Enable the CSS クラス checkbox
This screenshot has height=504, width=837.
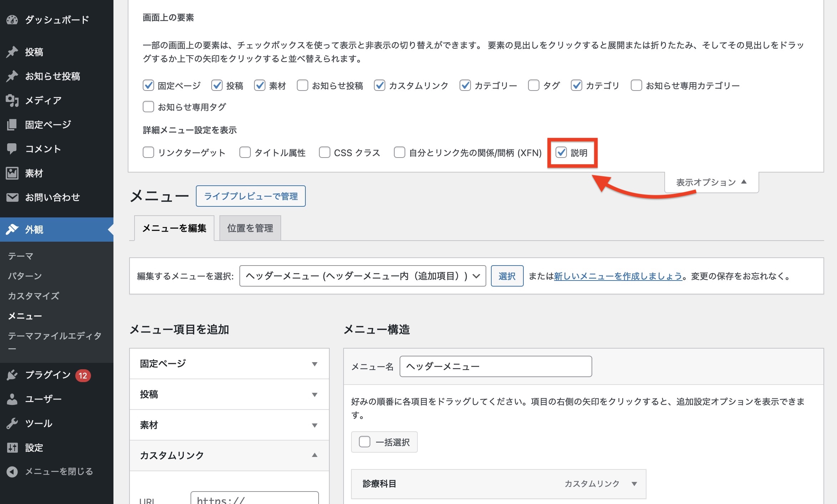point(325,153)
